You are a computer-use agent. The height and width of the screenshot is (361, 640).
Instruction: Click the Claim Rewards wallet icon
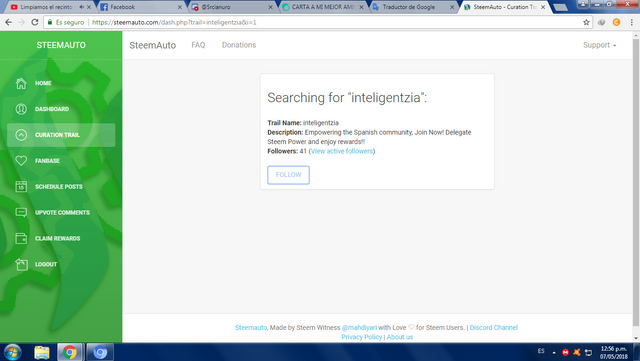pyautogui.click(x=21, y=238)
